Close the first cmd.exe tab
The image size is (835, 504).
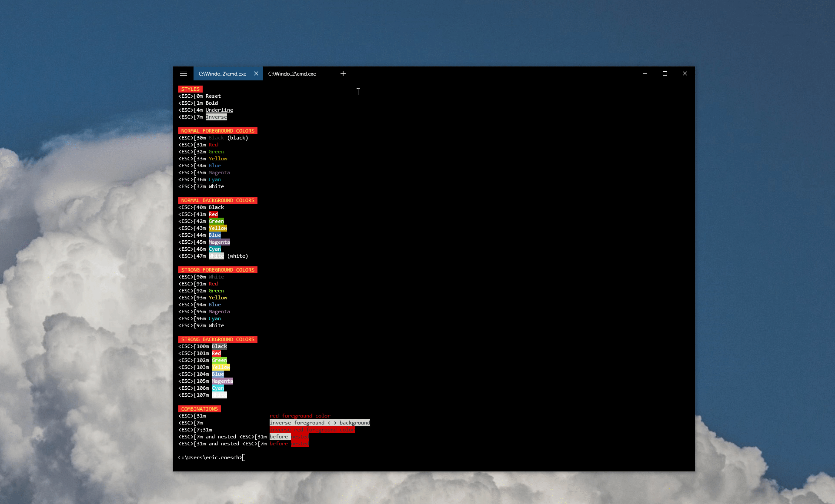[256, 74]
